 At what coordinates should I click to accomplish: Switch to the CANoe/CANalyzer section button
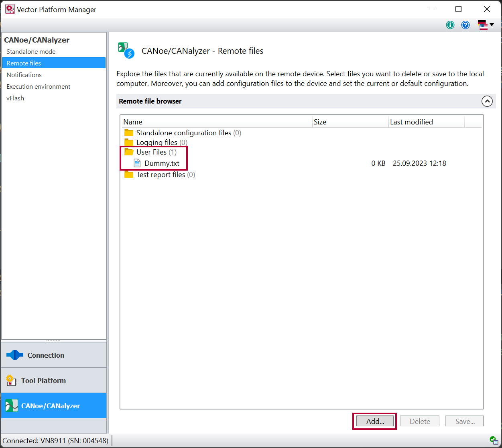click(54, 405)
